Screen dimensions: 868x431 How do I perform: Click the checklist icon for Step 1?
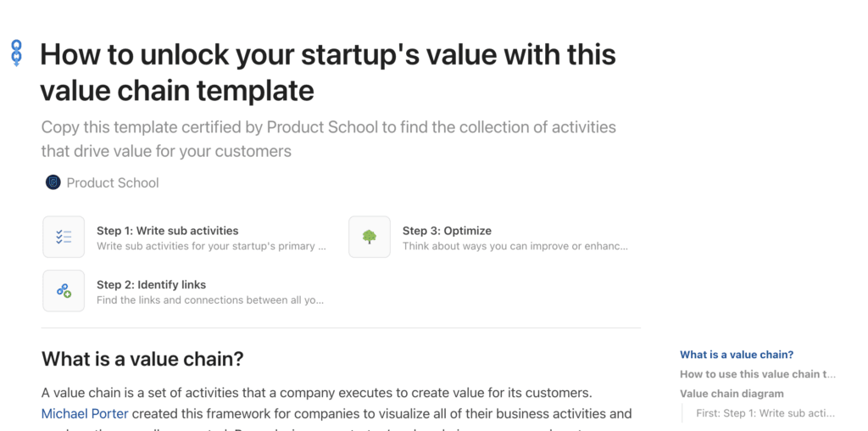click(64, 237)
